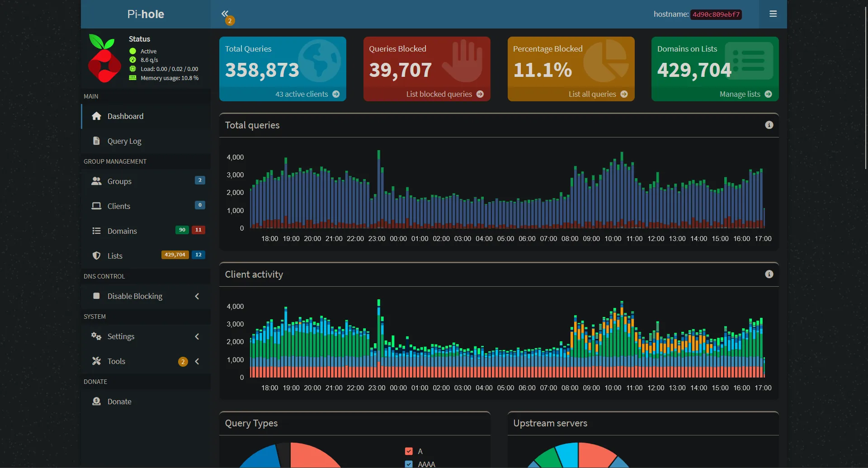The height and width of the screenshot is (468, 868).
Task: Click the Lists shield icon in sidebar
Action: pos(96,256)
